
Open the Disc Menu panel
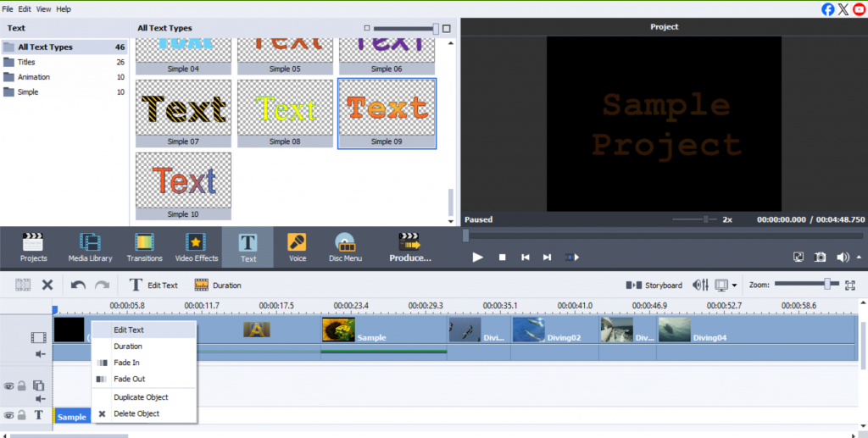coord(344,247)
